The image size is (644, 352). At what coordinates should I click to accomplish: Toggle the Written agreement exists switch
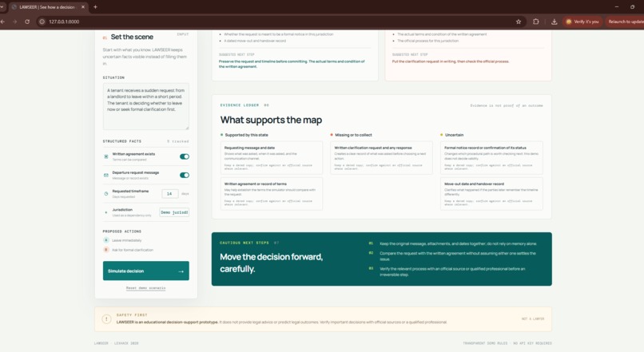[x=185, y=156]
